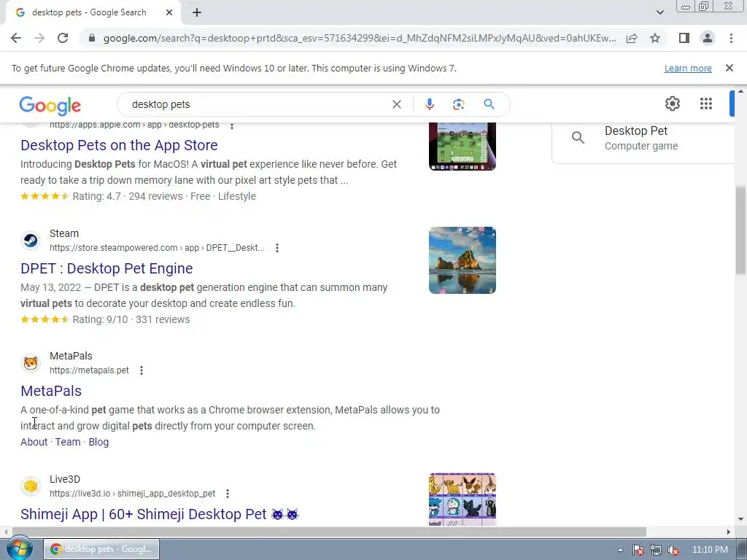The width and height of the screenshot is (747, 560).
Task: Select Chrome desktop pets taskbar button
Action: [x=101, y=550]
